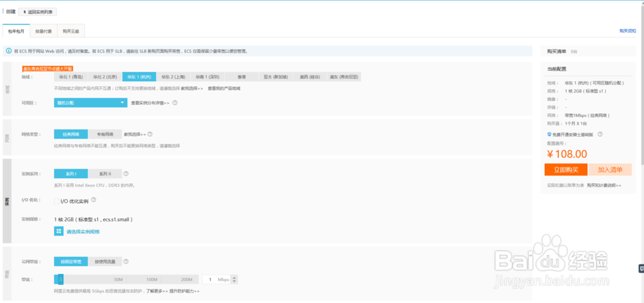Screen dimensions: 644x303
Task: Choose 按使用流量 bandwidth billing
Action: pos(105,261)
